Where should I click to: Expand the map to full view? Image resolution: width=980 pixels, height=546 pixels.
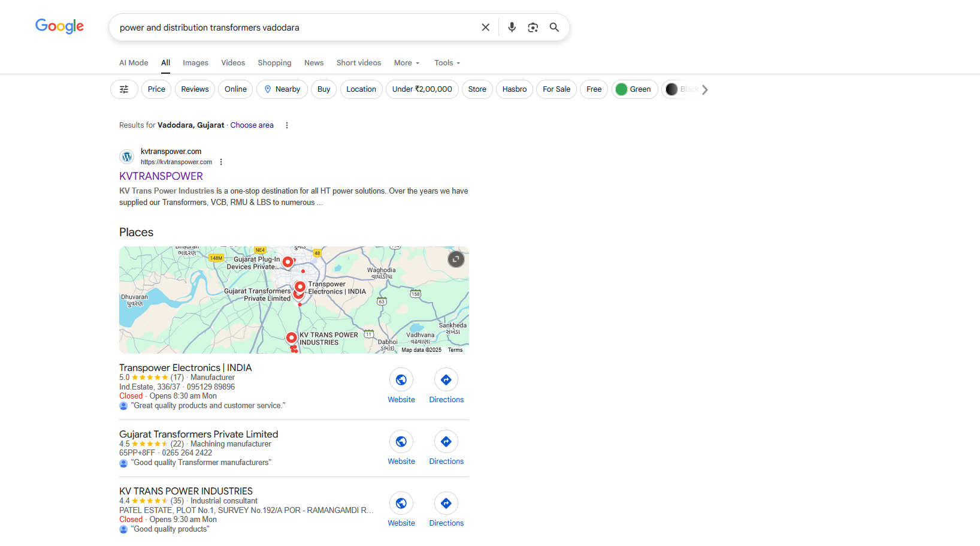pyautogui.click(x=456, y=259)
